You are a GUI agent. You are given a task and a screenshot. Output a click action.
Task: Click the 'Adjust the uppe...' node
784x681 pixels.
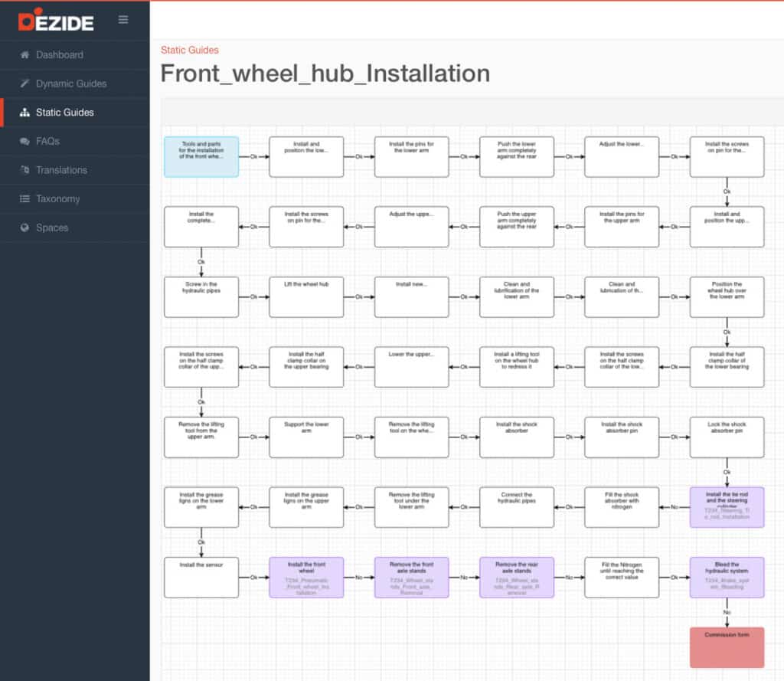click(411, 227)
